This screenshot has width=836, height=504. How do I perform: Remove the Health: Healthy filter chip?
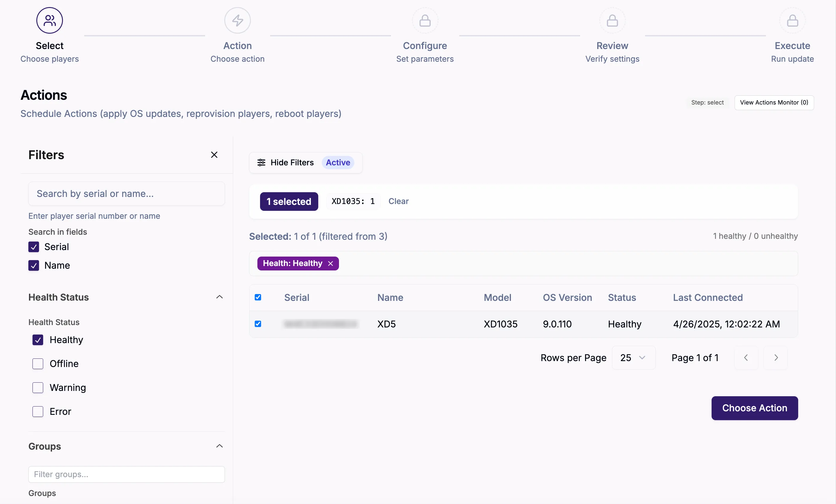[330, 263]
